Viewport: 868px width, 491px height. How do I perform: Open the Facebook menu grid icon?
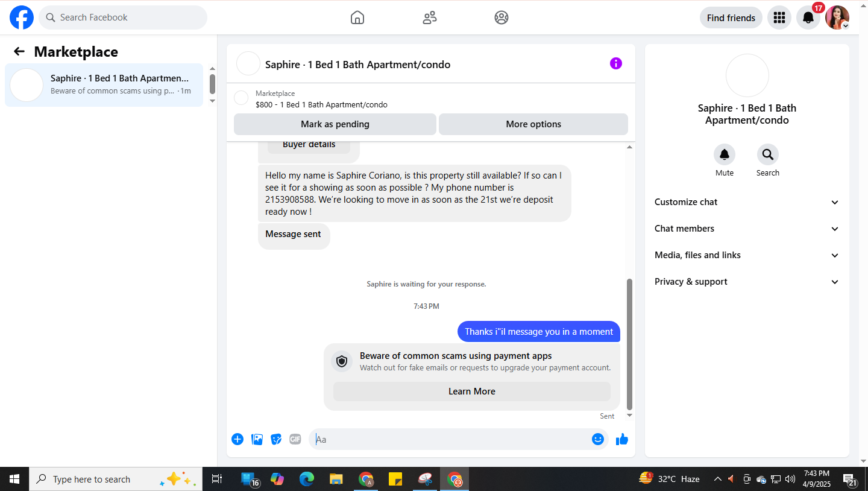[x=779, y=17]
